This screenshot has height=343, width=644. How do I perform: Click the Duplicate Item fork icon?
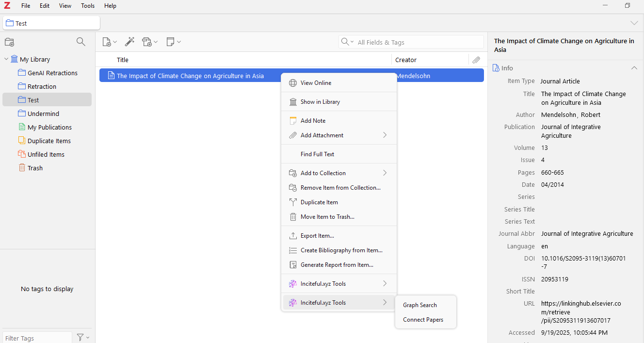pyautogui.click(x=293, y=202)
